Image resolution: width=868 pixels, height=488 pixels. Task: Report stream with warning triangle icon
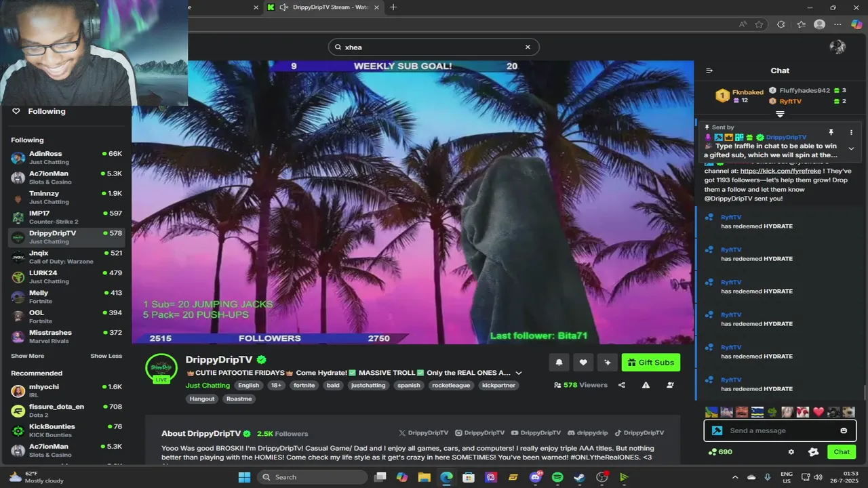tap(646, 385)
